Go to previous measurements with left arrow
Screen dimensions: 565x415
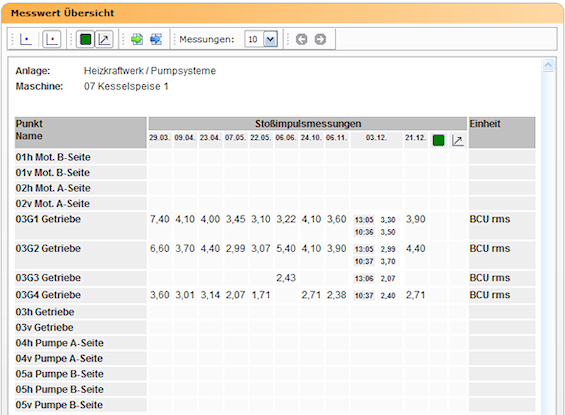[302, 39]
